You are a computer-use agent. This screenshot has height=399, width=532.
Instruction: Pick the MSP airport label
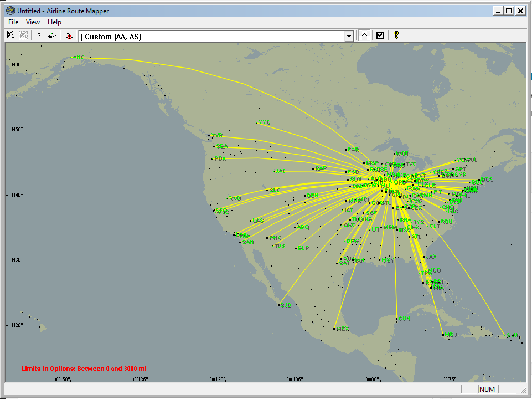373,163
